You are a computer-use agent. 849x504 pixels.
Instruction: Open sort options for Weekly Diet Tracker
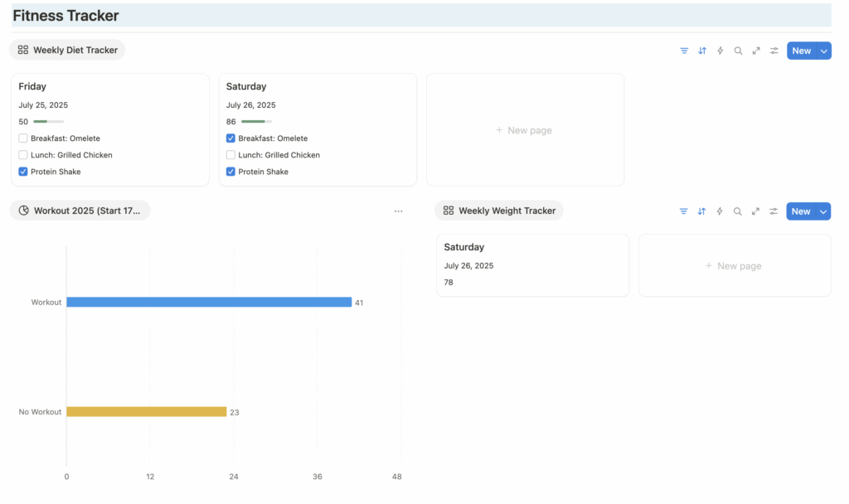pos(702,51)
